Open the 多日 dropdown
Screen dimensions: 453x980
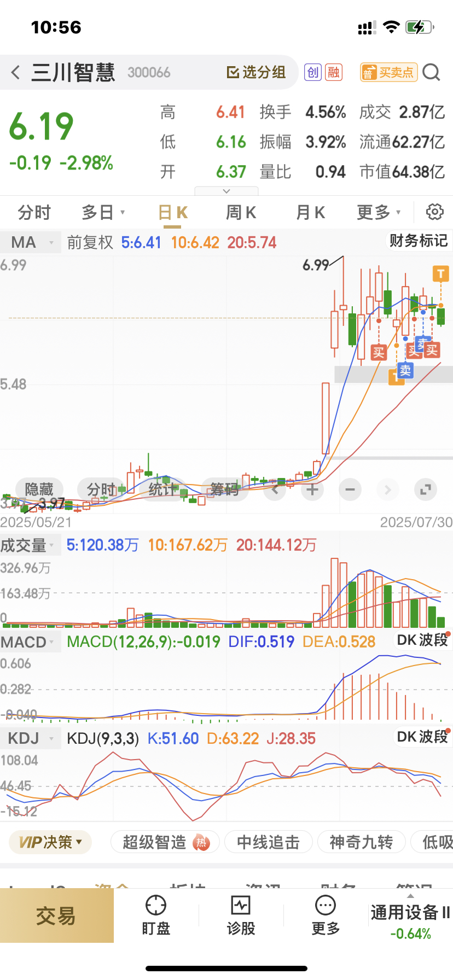103,212
